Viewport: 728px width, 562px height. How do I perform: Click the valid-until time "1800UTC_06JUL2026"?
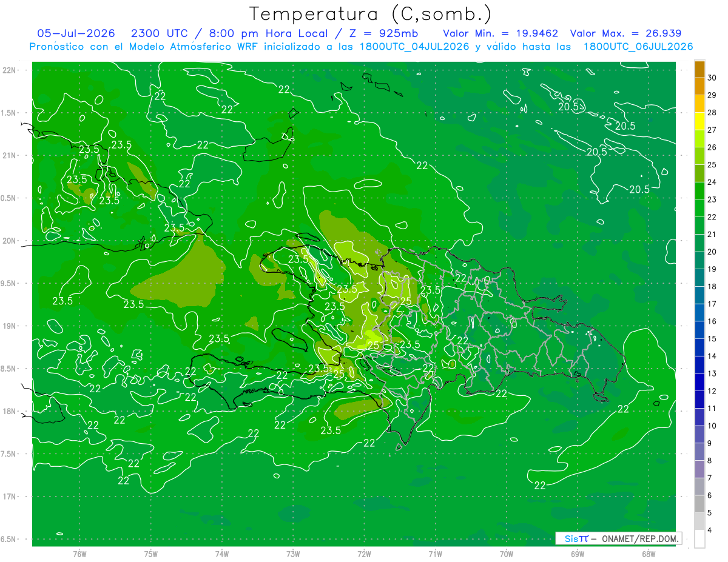click(638, 47)
